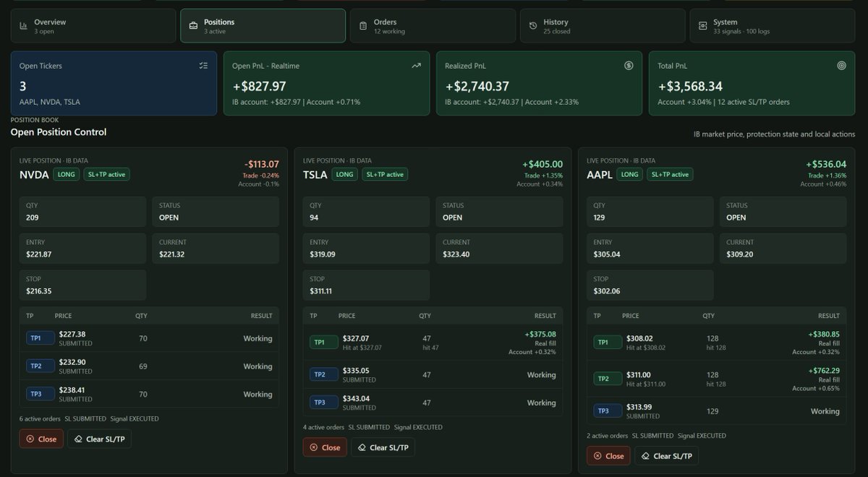Click TSLA stop price $311.11
The image size is (868, 477).
pos(321,291)
